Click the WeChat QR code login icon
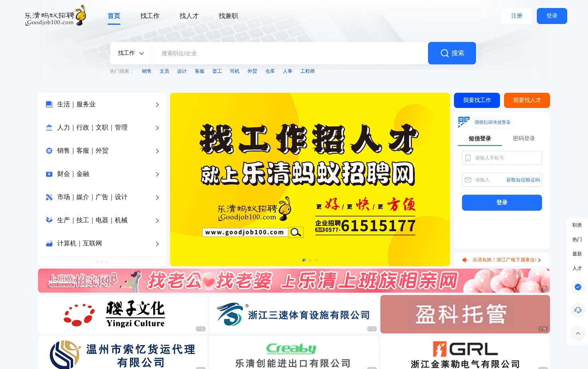 [x=464, y=122]
